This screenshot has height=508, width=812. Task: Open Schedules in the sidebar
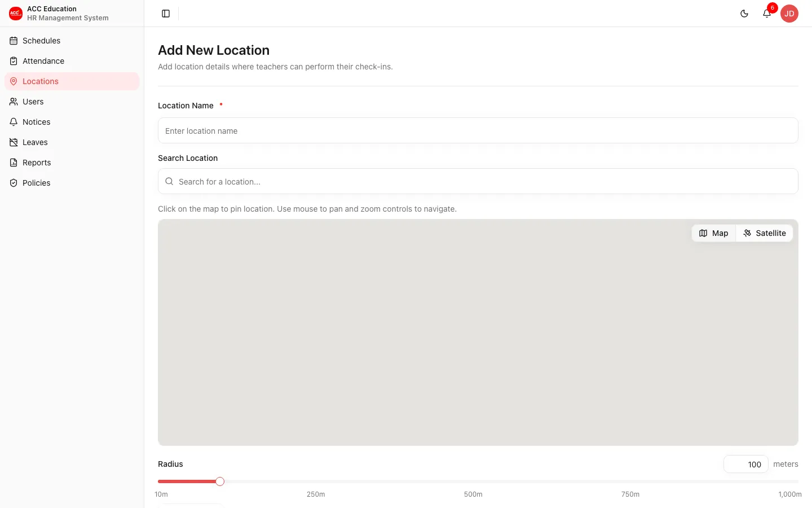point(72,41)
